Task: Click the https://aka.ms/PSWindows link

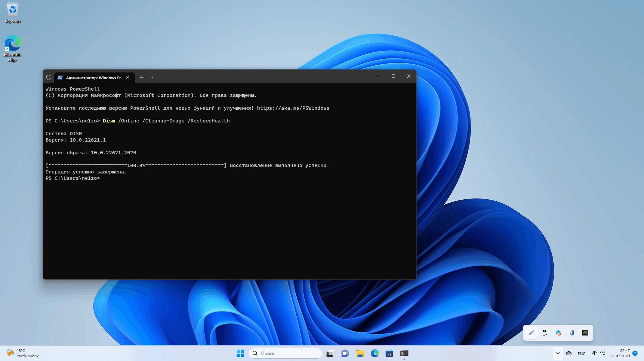Action: pyautogui.click(x=293, y=108)
